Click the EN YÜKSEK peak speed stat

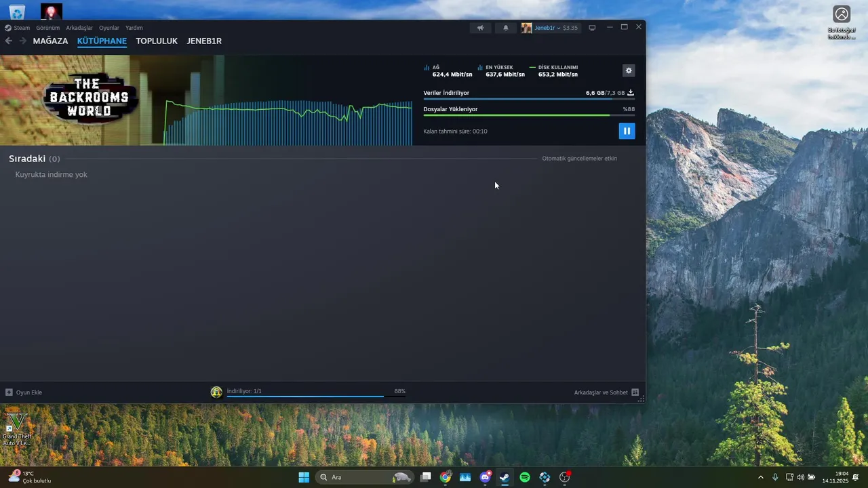click(501, 70)
